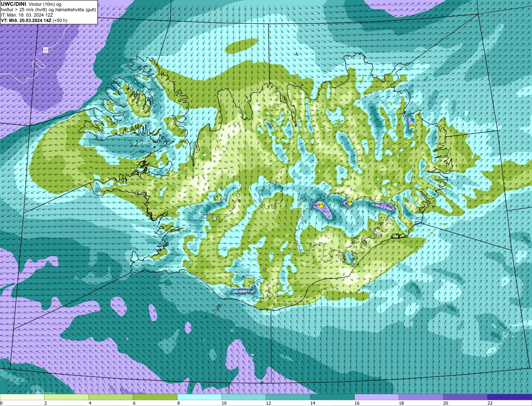Select the 2–4 m/s light green legend swatch

(66, 397)
